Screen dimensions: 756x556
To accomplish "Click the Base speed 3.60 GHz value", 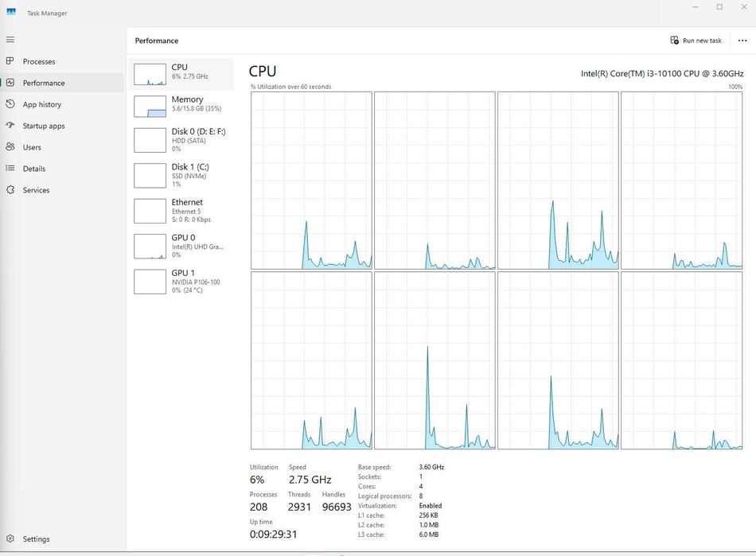I will pyautogui.click(x=431, y=467).
